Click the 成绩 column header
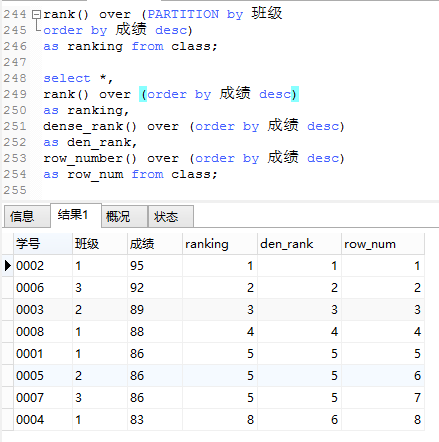Image resolution: width=439 pixels, height=442 pixels. pyautogui.click(x=155, y=244)
